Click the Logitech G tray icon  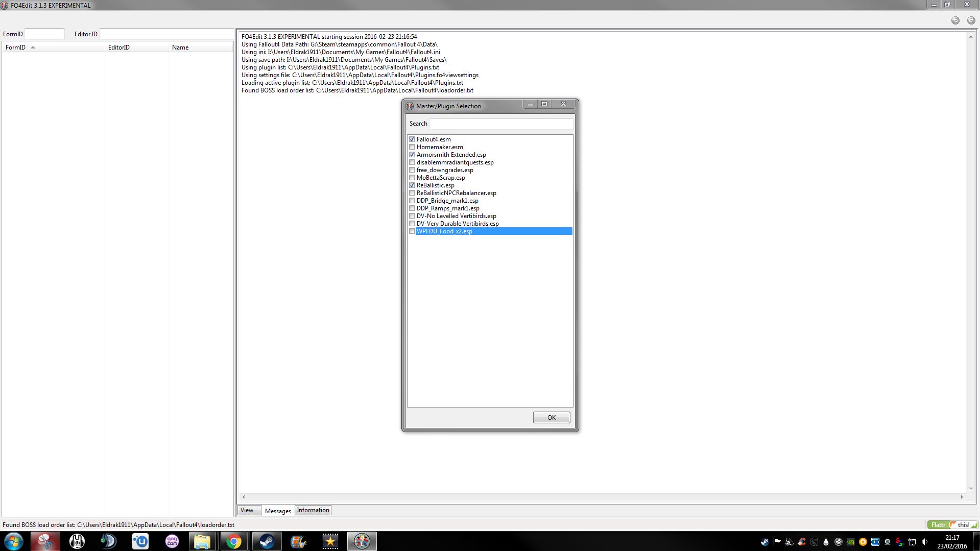pyautogui.click(x=814, y=542)
